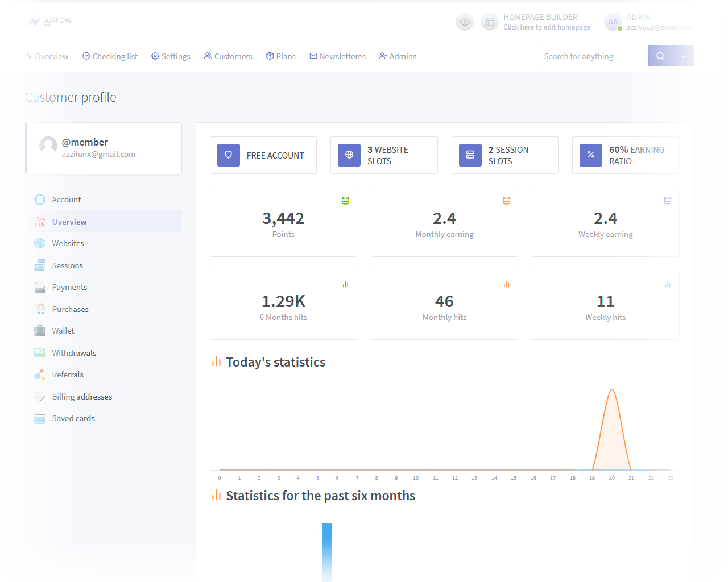Image resolution: width=728 pixels, height=582 pixels.
Task: Open the Admins nav tab
Action: coord(398,56)
